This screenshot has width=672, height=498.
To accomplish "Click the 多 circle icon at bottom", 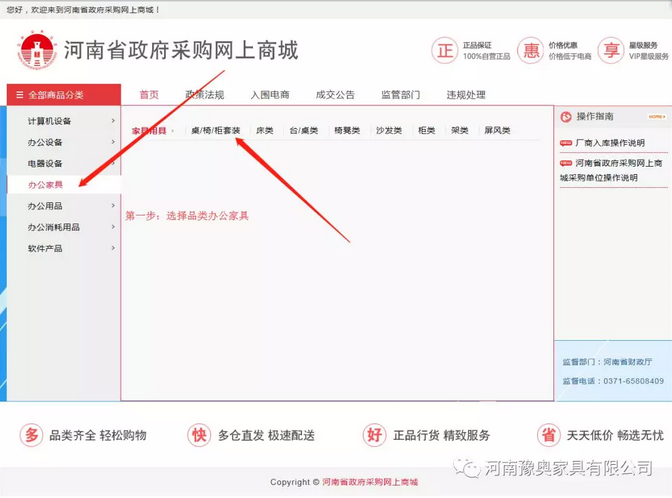I will click(x=31, y=435).
